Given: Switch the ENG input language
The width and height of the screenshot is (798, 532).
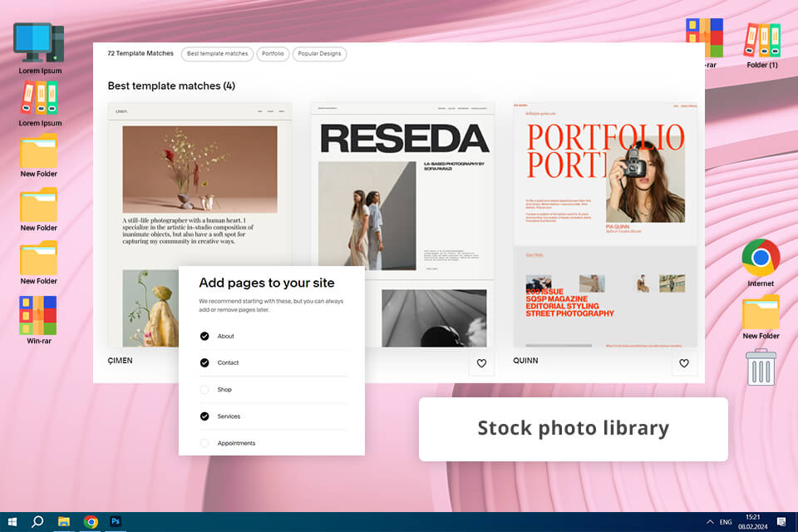Looking at the screenshot, I should coord(726,522).
